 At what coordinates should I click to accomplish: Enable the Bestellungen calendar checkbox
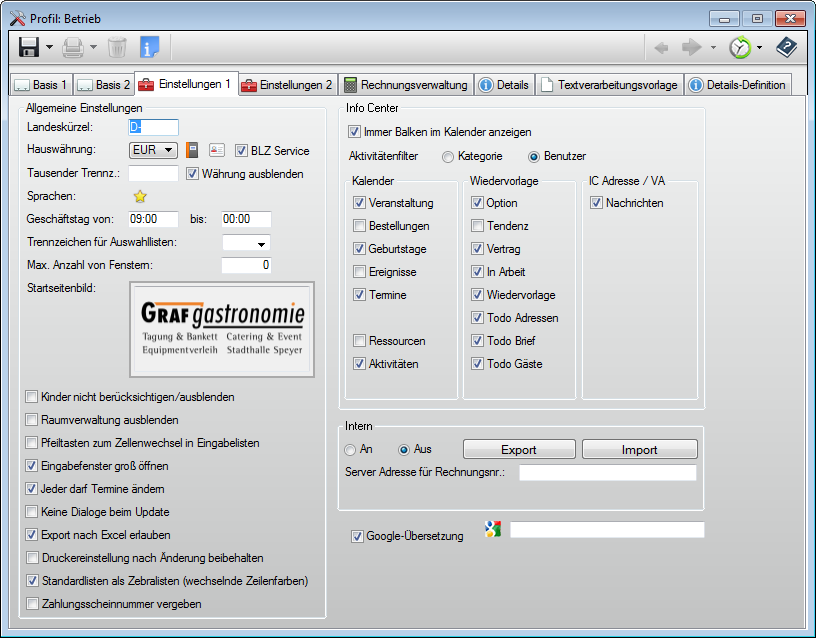coord(360,226)
